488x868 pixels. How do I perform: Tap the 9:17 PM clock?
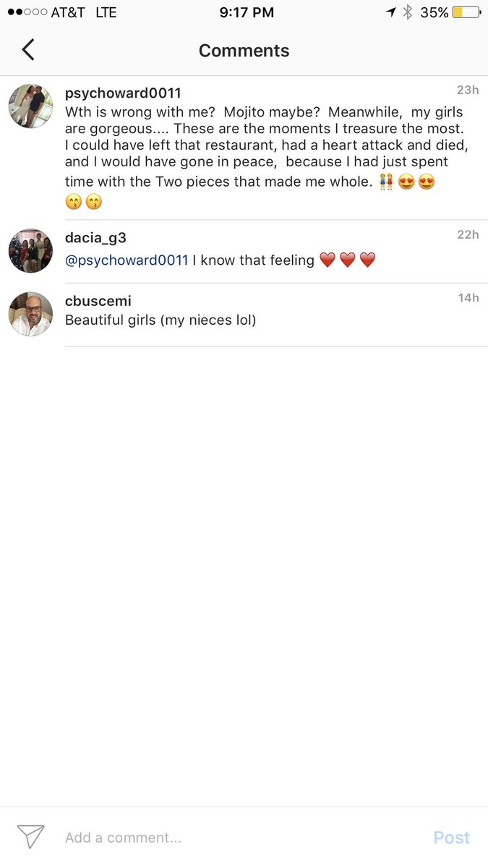[247, 12]
